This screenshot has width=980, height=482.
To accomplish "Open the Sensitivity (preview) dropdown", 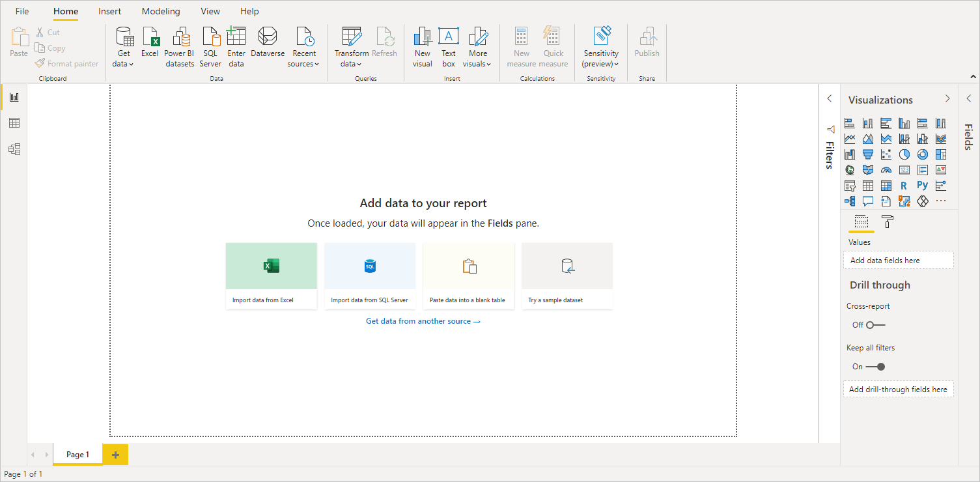I will (601, 47).
